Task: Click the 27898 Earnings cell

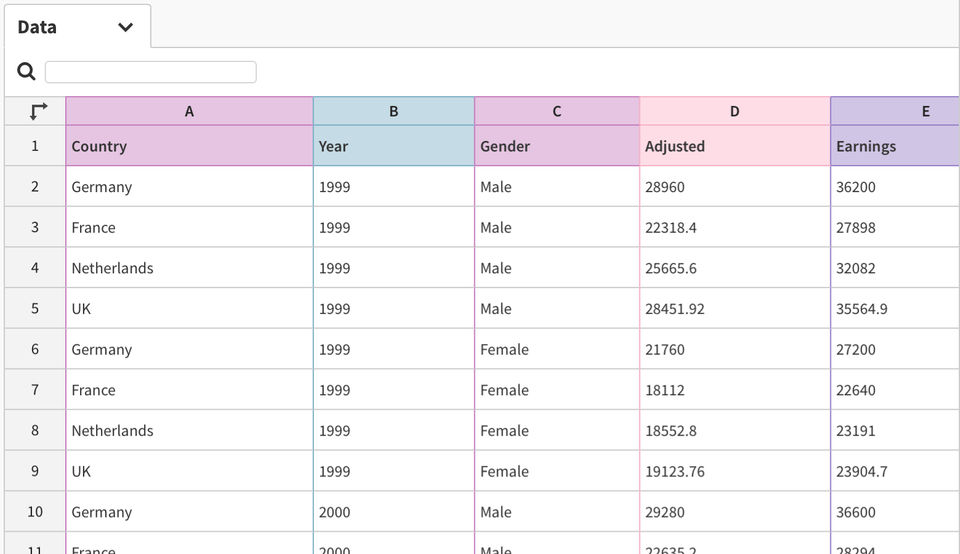Action: coord(895,227)
